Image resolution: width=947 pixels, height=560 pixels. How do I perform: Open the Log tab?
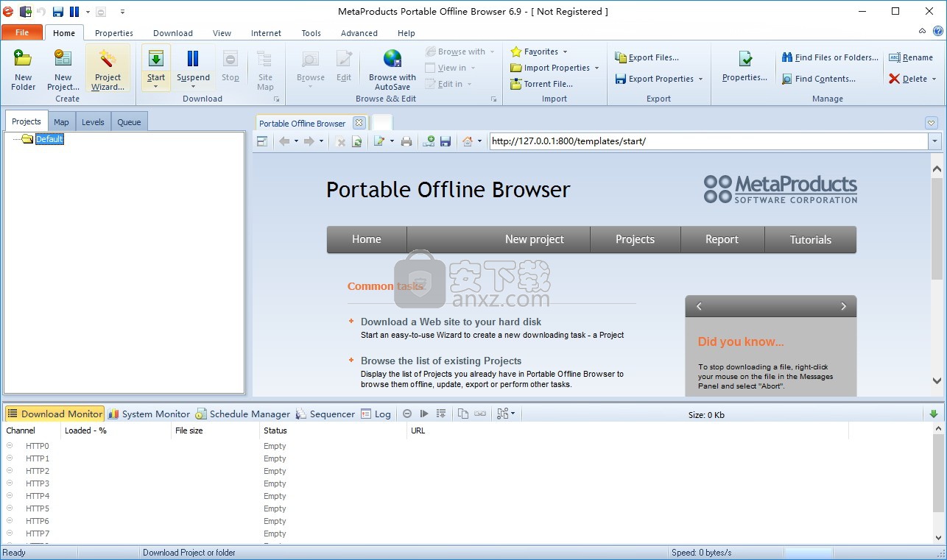[375, 414]
